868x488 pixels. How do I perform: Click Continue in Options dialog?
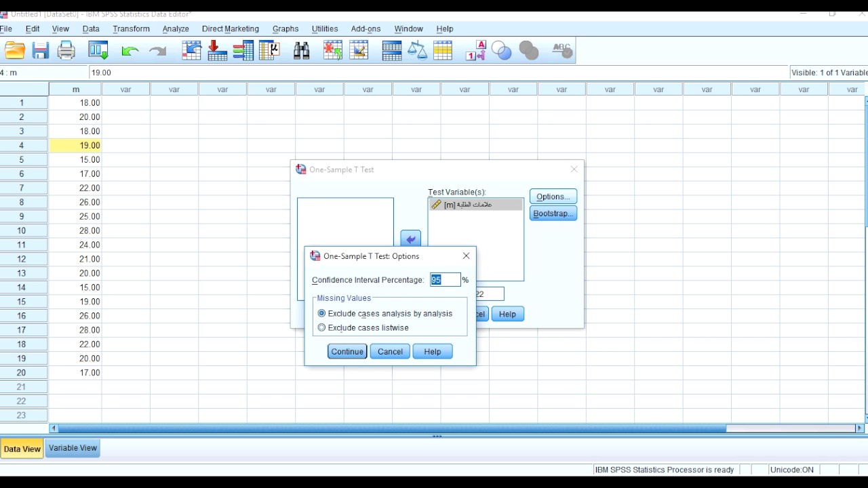click(x=347, y=351)
